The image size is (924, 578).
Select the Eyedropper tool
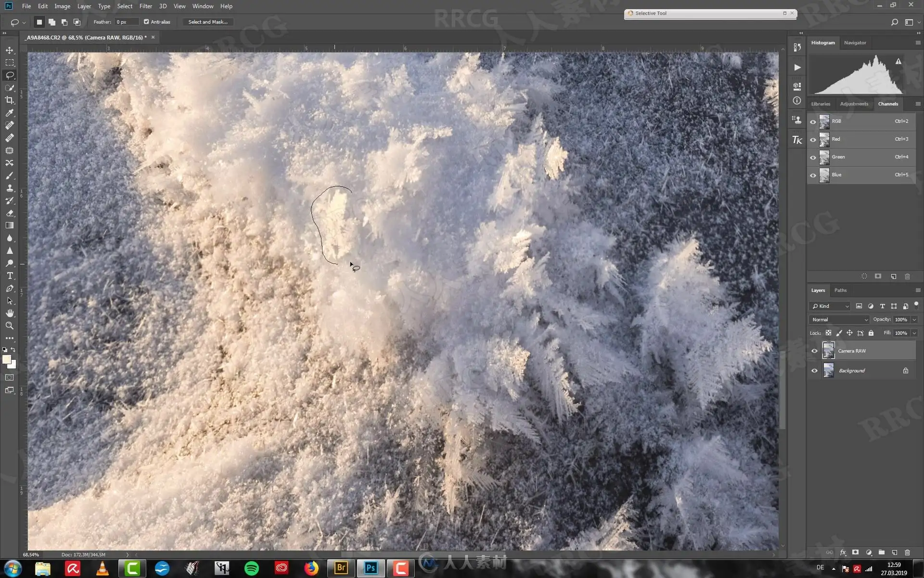pos(10,113)
